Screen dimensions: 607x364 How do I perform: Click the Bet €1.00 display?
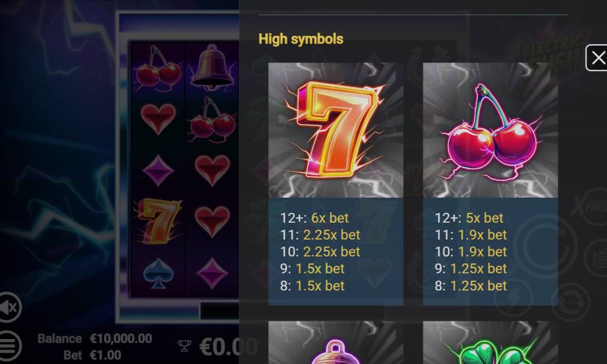pyautogui.click(x=92, y=355)
